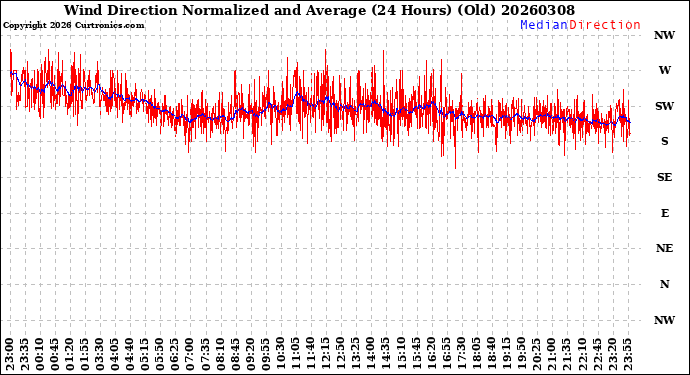This screenshot has width=690, height=375.
Task: Click the N direction axis label
Action: (x=664, y=284)
